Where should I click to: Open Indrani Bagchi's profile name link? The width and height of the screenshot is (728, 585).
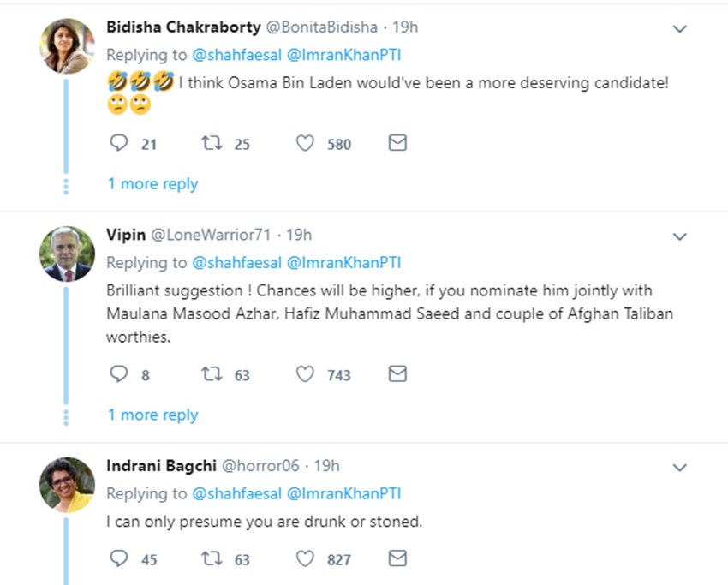pos(160,466)
